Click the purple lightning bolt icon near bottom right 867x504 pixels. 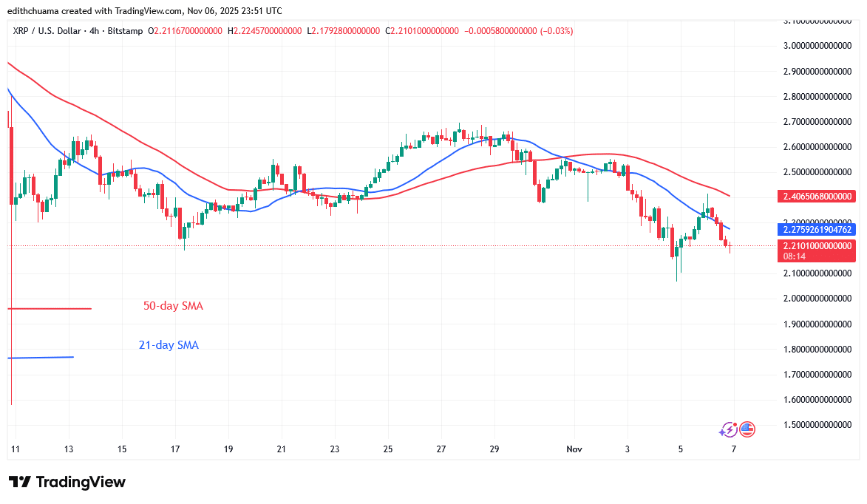tap(730, 429)
